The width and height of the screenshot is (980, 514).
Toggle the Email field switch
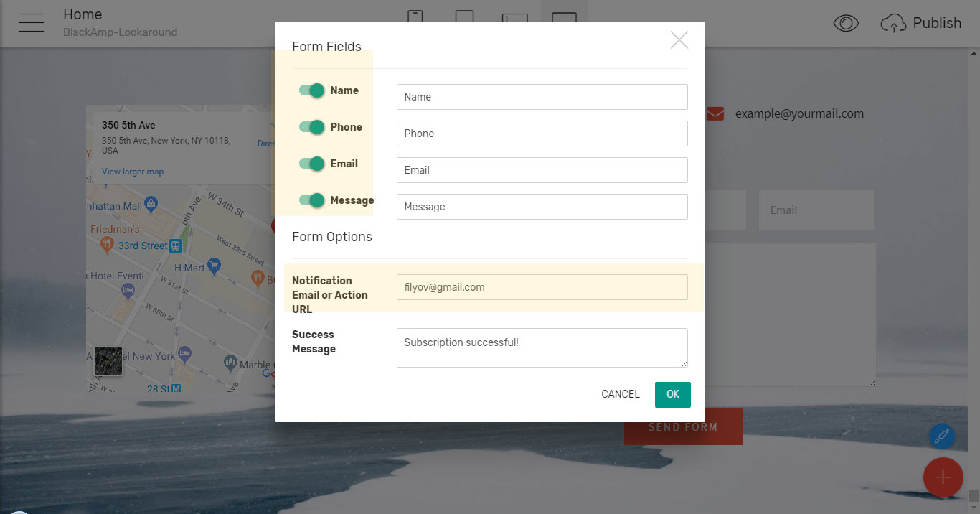pos(312,164)
